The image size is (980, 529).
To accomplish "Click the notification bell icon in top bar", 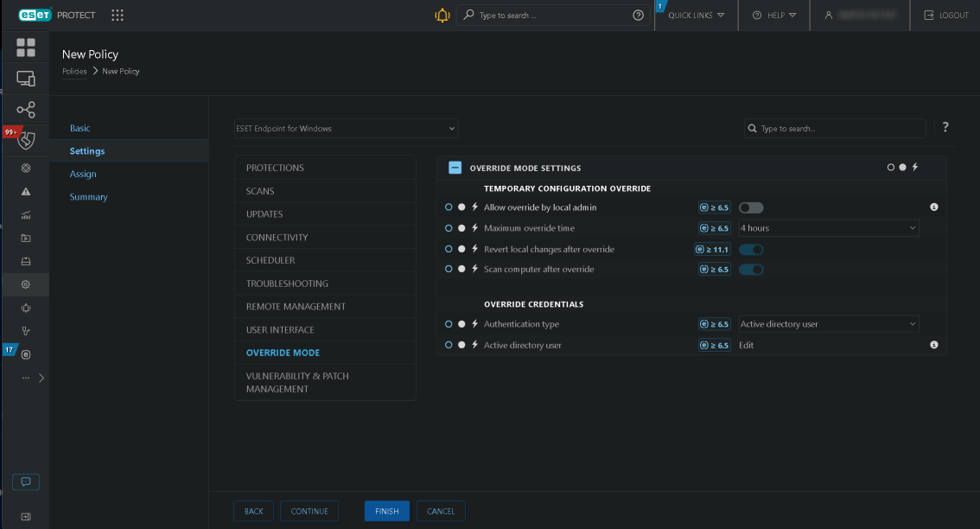I will coord(442,16).
